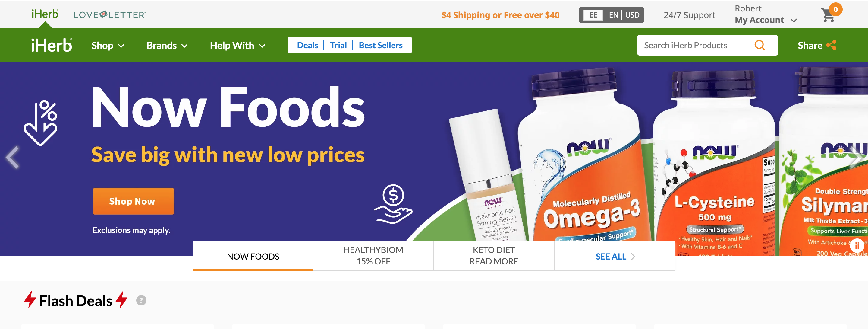Open Flash Deals help question mark
The height and width of the screenshot is (329, 868).
pos(141,300)
